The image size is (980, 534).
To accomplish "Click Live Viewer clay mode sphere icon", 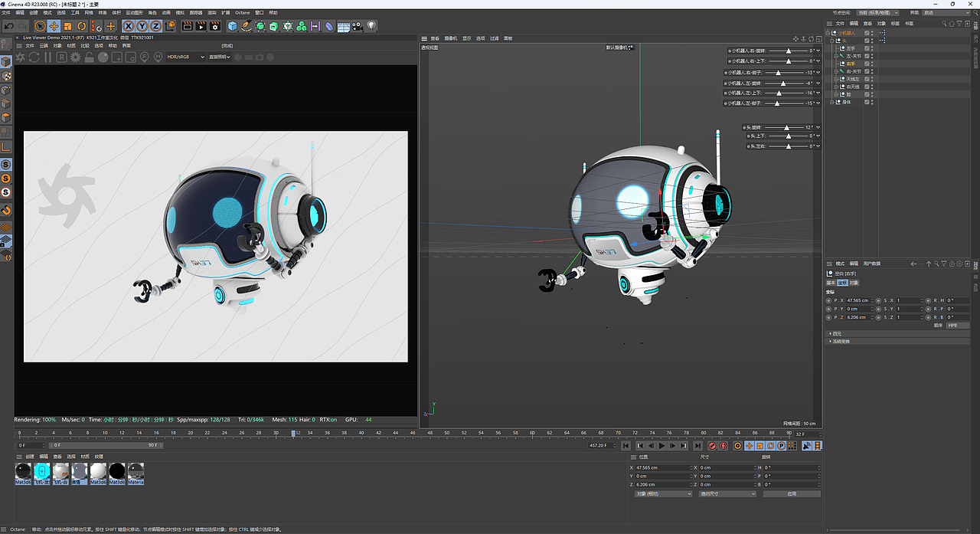I will [103, 57].
